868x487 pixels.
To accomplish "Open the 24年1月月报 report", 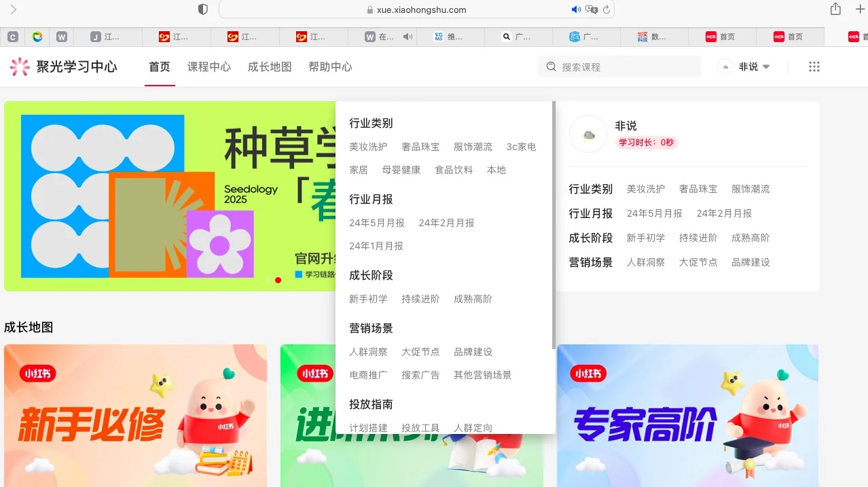I will tap(376, 246).
